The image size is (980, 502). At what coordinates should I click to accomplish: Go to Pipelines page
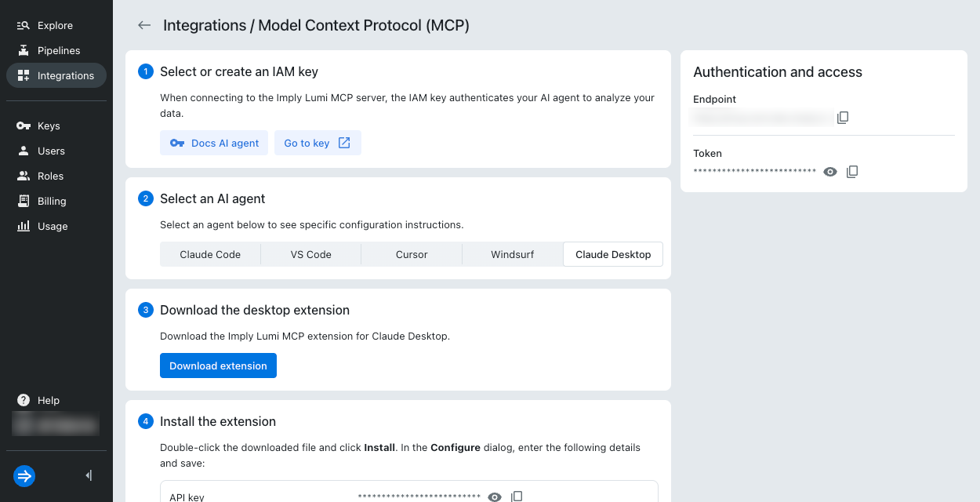58,50
